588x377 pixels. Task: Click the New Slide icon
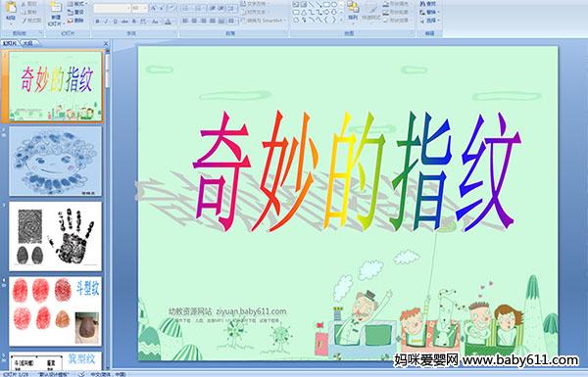click(56, 9)
